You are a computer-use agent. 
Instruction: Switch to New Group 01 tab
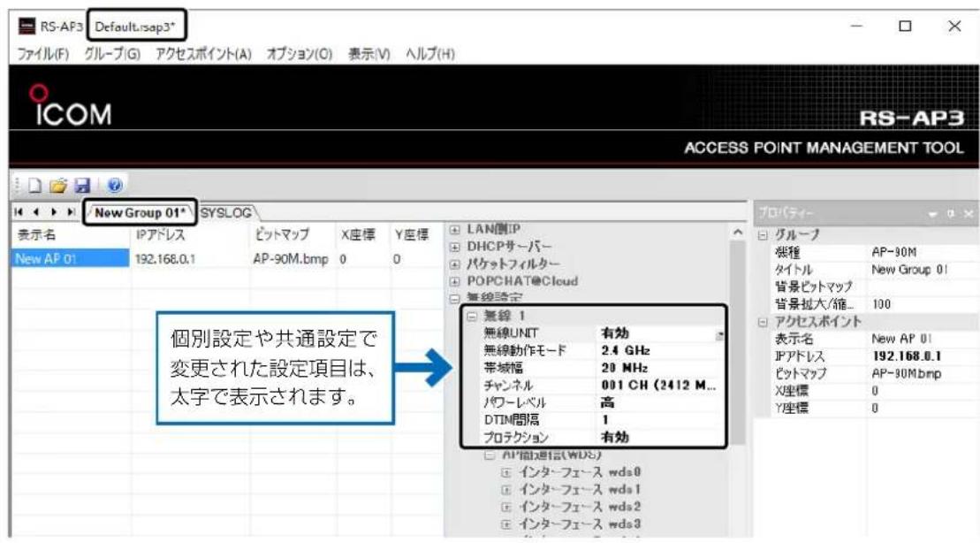(x=140, y=213)
